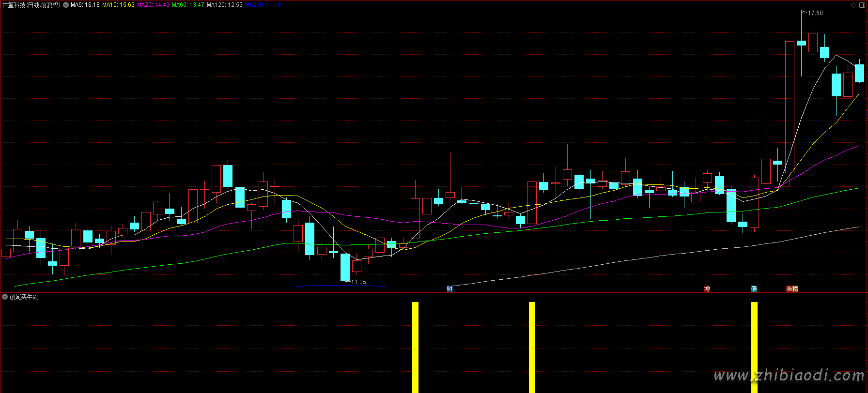Viewport: 868px width, 393px height.
Task: Click the 增 event marker icon
Action: pos(707,289)
